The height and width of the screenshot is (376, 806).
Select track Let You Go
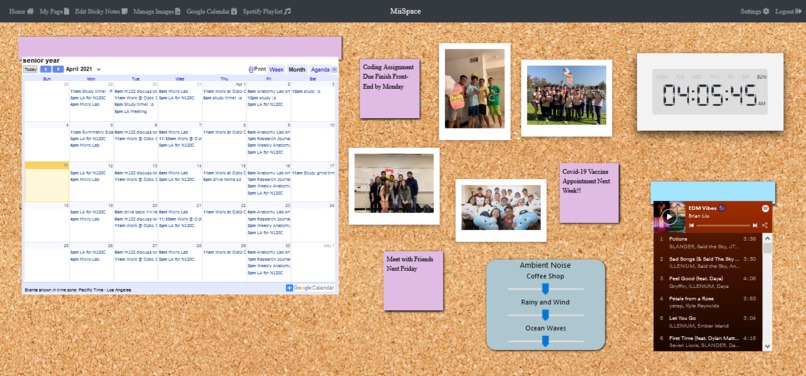pyautogui.click(x=708, y=321)
